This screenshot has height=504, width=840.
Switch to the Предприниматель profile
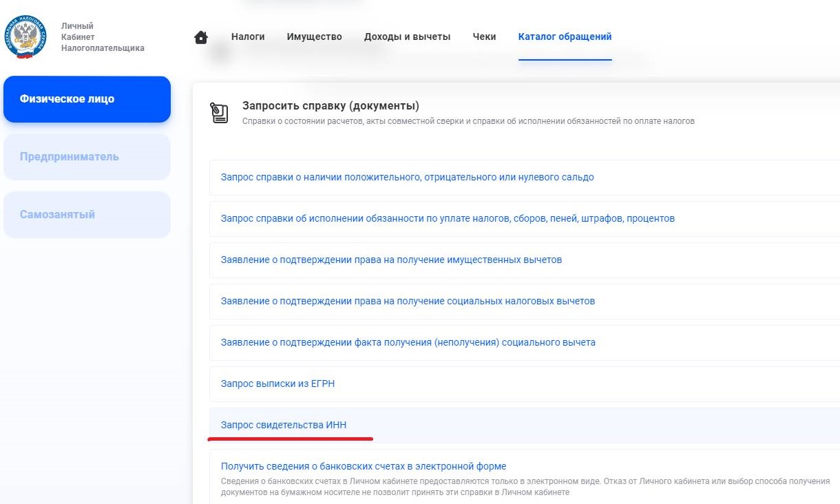[x=87, y=157]
